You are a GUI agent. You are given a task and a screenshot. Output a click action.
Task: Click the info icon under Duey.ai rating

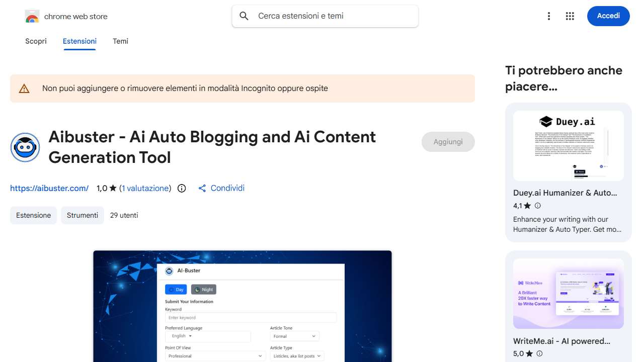(538, 206)
